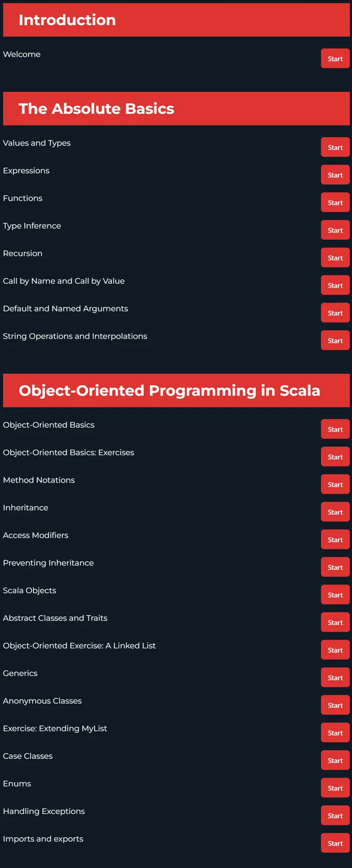Click Start beside Inheritance

(335, 513)
